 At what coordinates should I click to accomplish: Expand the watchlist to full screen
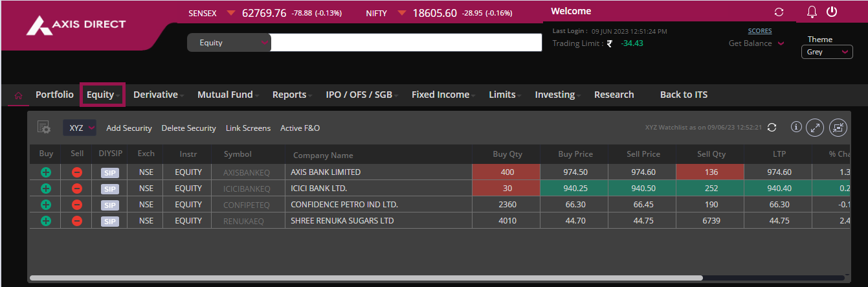point(815,128)
